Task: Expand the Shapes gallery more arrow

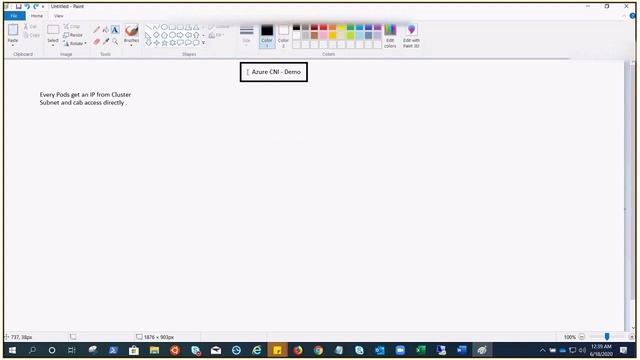Action: pos(203,43)
